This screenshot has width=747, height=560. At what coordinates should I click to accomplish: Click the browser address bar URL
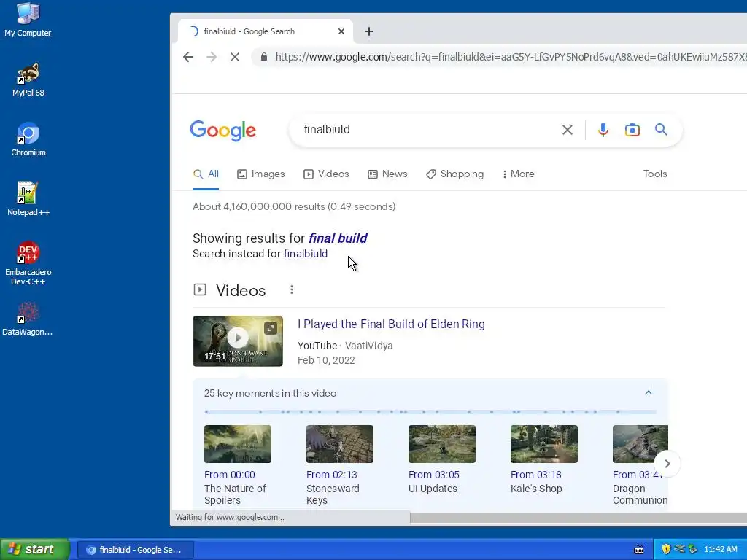[x=510, y=57]
